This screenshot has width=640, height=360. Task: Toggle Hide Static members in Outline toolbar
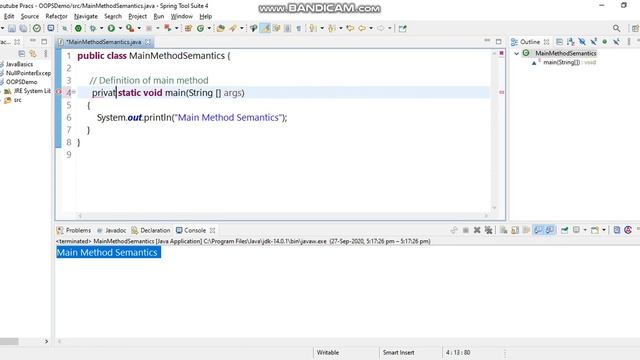coord(593,42)
